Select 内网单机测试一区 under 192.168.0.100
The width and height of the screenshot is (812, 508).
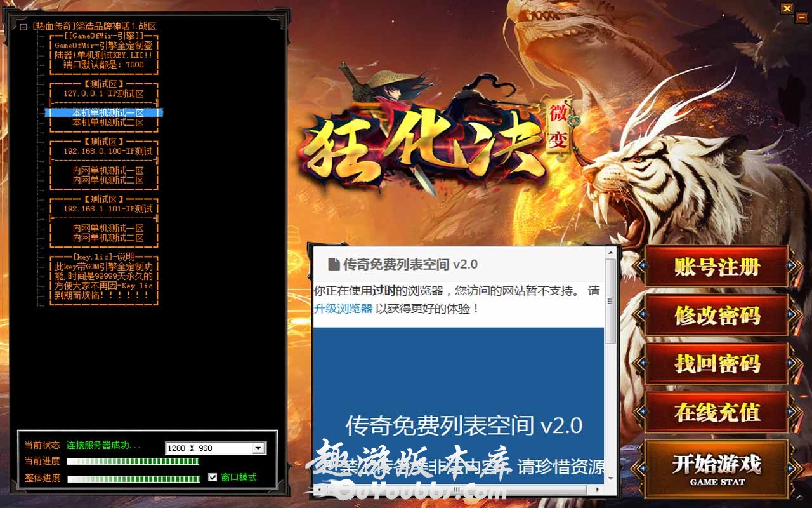click(108, 171)
